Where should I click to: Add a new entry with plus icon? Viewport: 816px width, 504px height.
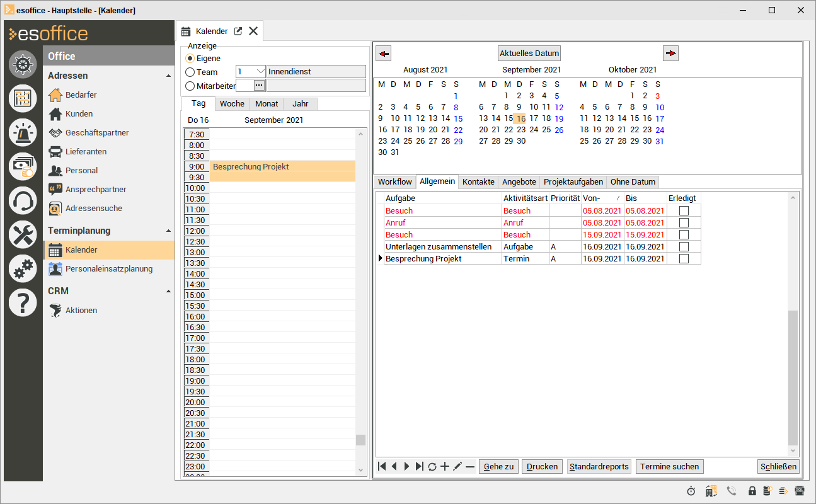445,467
